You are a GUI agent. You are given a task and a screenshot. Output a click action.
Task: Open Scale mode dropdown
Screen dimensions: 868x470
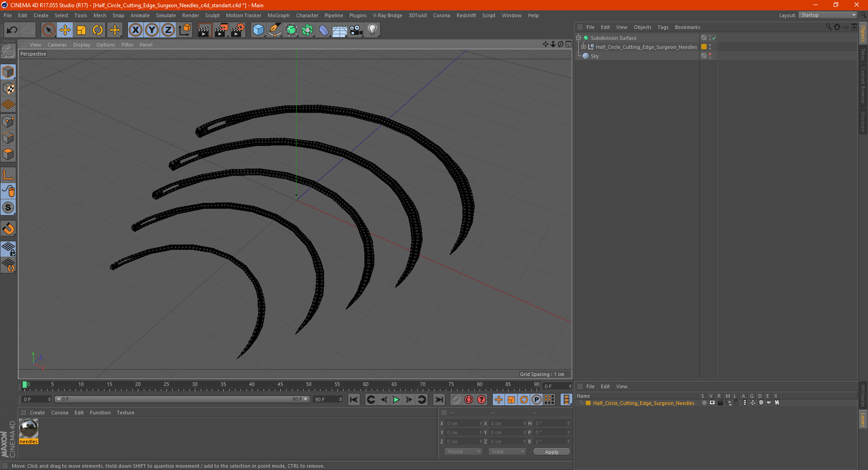click(x=507, y=451)
